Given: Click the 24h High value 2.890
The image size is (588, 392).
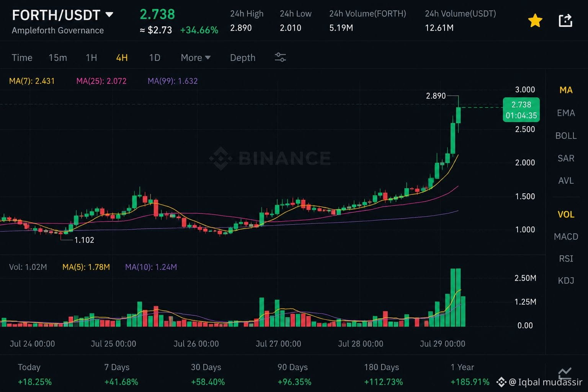Looking at the screenshot, I should point(241,28).
